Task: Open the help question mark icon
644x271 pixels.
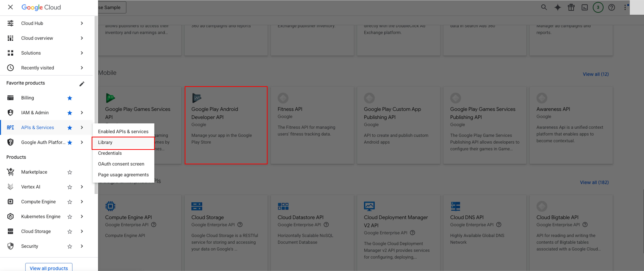Action: click(x=612, y=7)
